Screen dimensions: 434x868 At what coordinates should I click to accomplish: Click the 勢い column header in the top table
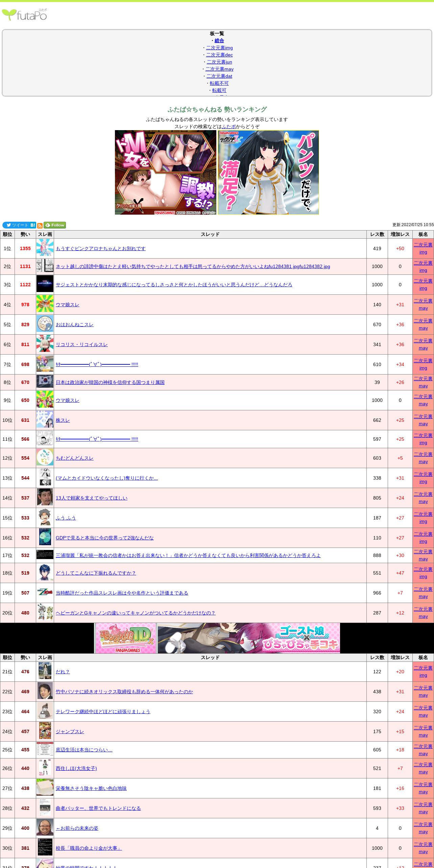click(25, 234)
